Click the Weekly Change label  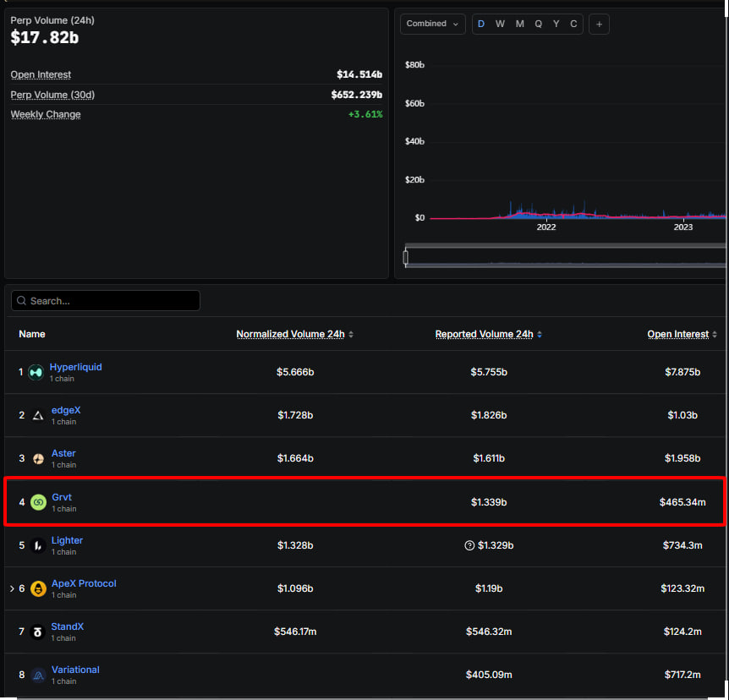pyautogui.click(x=46, y=115)
